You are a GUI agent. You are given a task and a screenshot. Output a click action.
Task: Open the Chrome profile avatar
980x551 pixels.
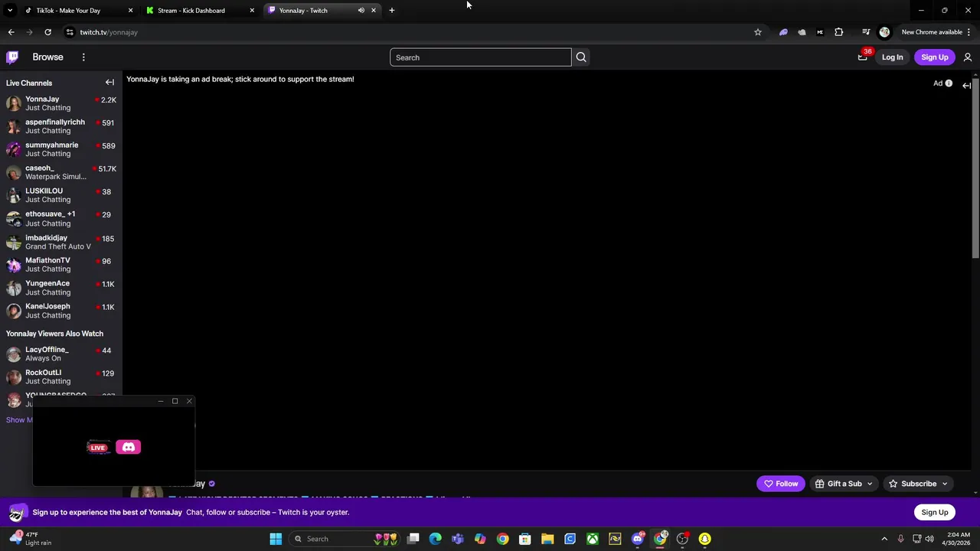pos(884,32)
